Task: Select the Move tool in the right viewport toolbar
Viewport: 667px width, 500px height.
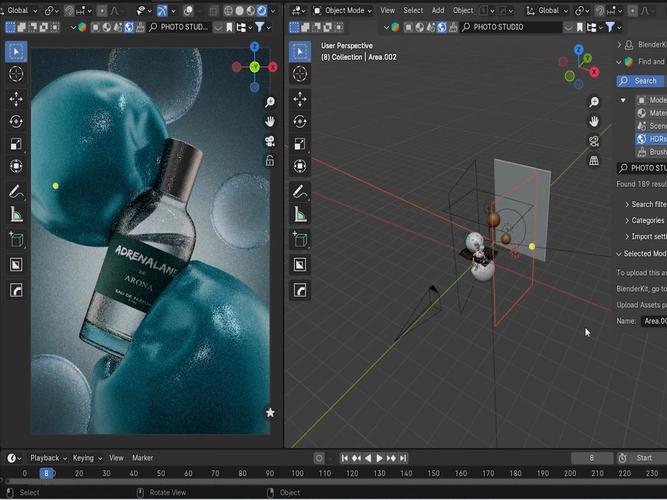Action: point(300,99)
